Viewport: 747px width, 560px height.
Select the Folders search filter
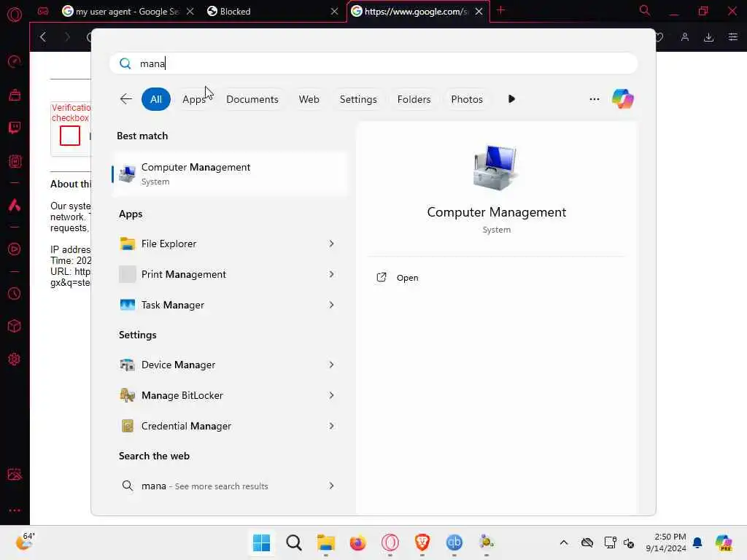click(414, 99)
